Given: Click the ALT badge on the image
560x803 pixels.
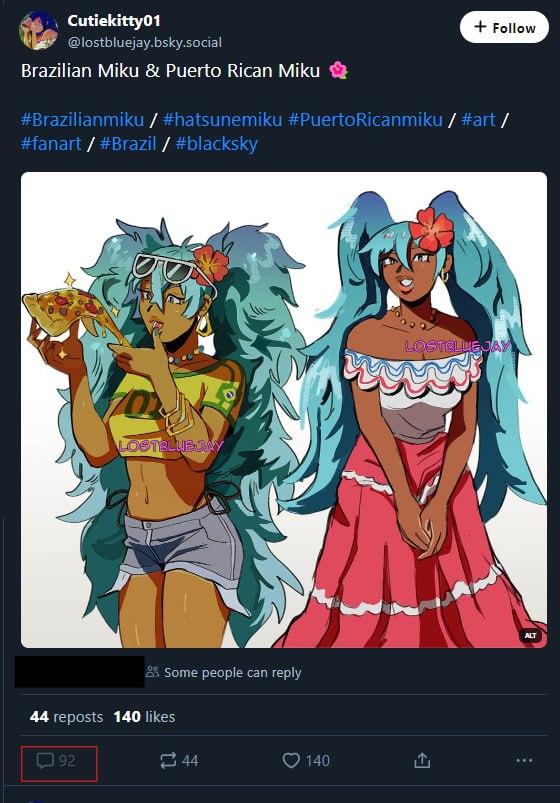Looking at the screenshot, I should pyautogui.click(x=530, y=636).
